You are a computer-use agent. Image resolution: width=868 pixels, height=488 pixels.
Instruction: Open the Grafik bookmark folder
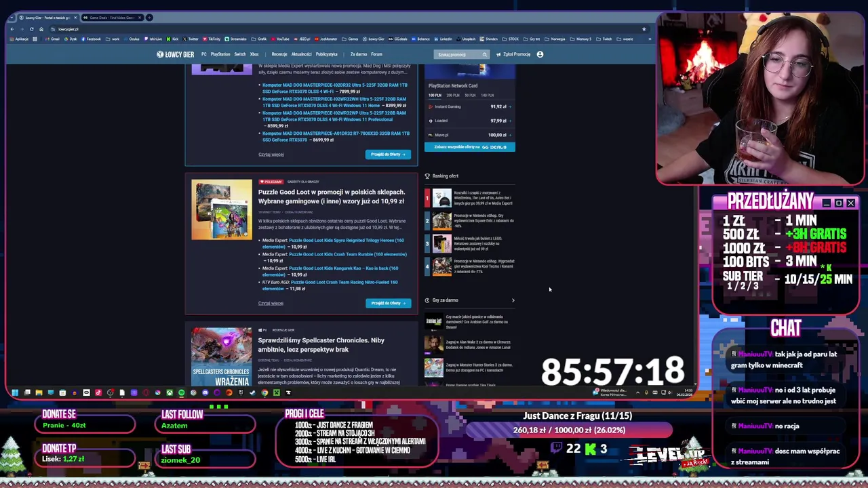click(x=258, y=39)
